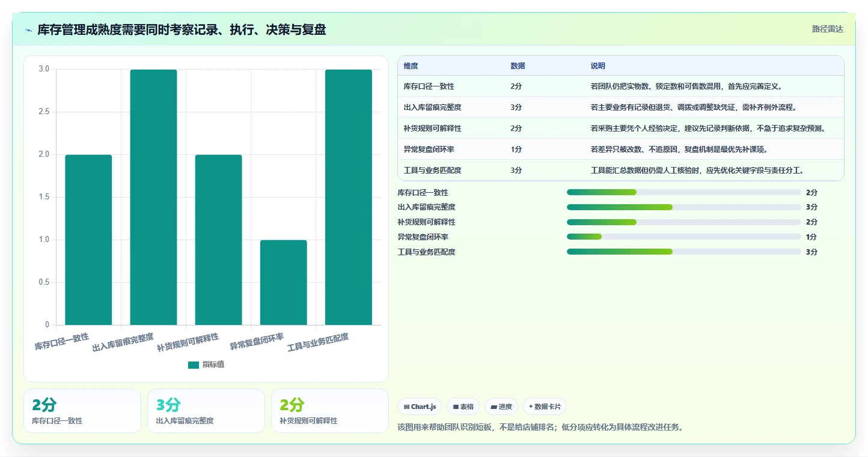
Task: Click the 进度 chip
Action: pos(501,407)
